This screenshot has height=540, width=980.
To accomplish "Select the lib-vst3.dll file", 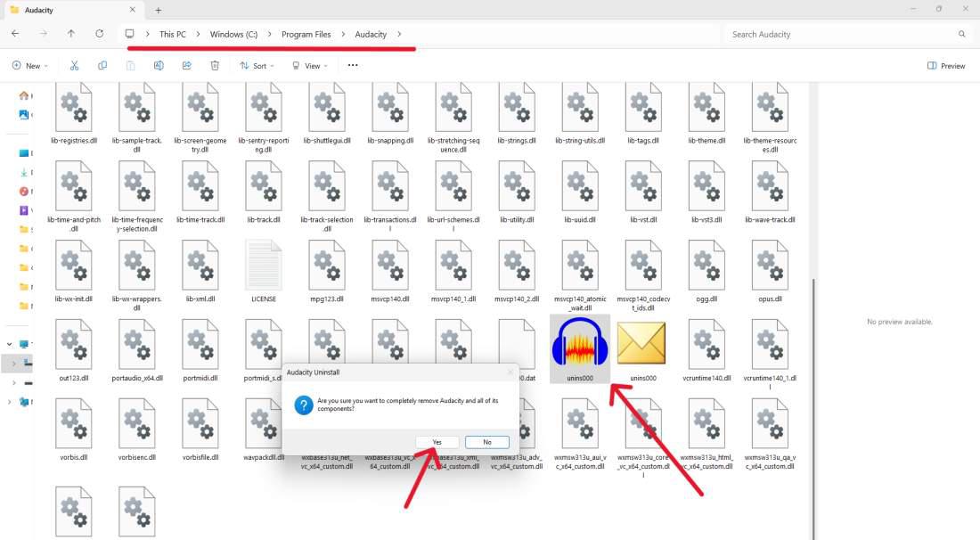I will pos(706,192).
